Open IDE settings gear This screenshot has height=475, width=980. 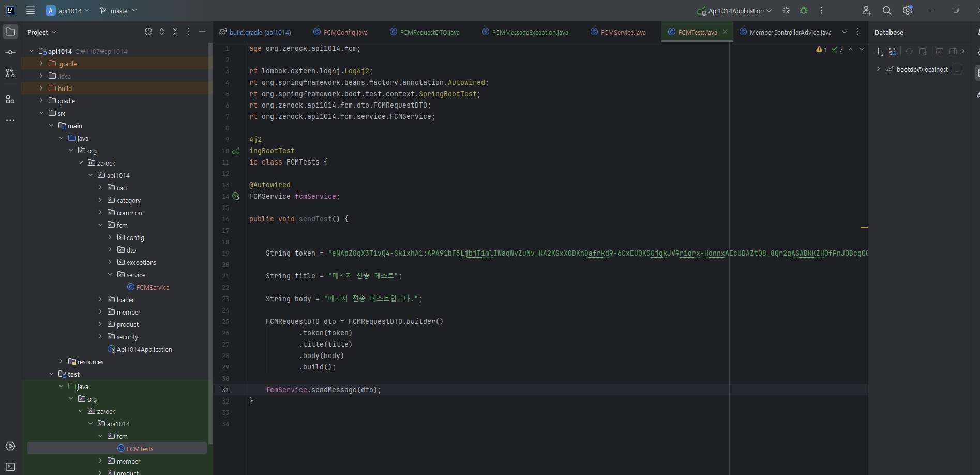pyautogui.click(x=908, y=10)
